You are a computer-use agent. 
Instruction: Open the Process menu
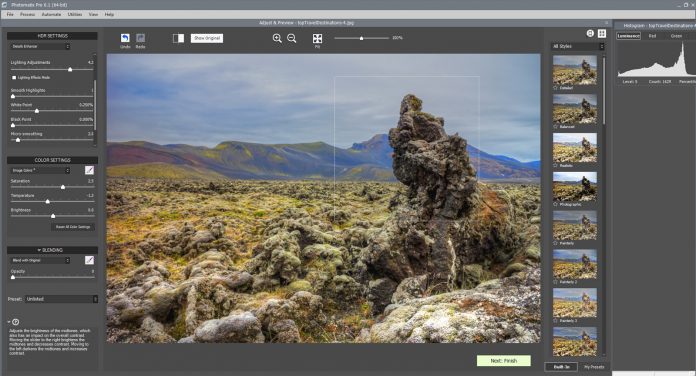pyautogui.click(x=28, y=14)
